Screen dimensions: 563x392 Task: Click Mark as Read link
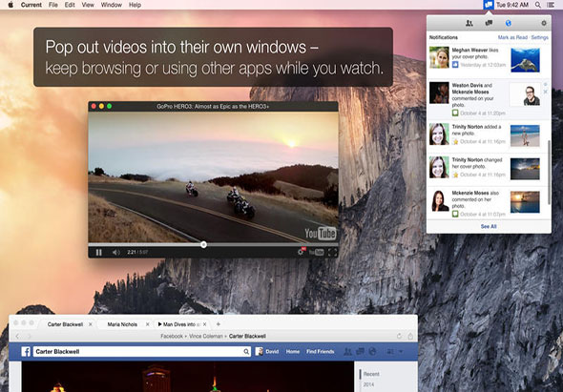coord(512,37)
